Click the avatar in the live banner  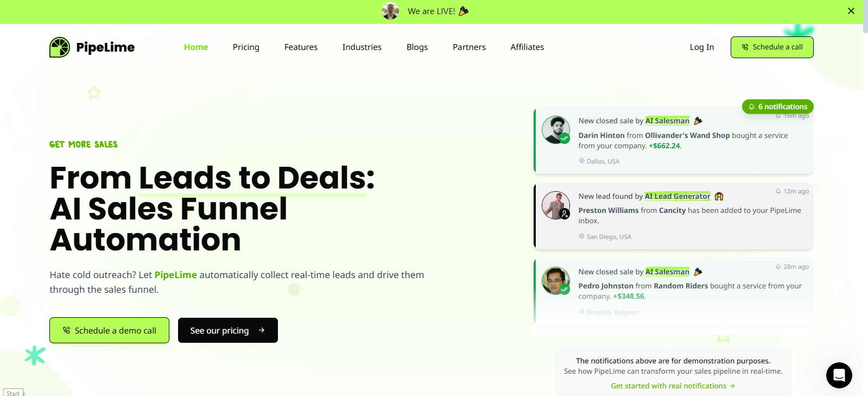390,11
